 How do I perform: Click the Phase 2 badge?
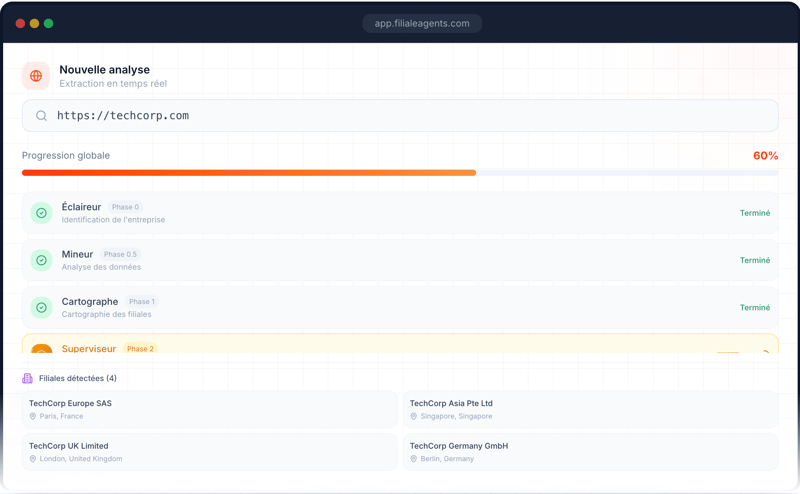(x=140, y=349)
